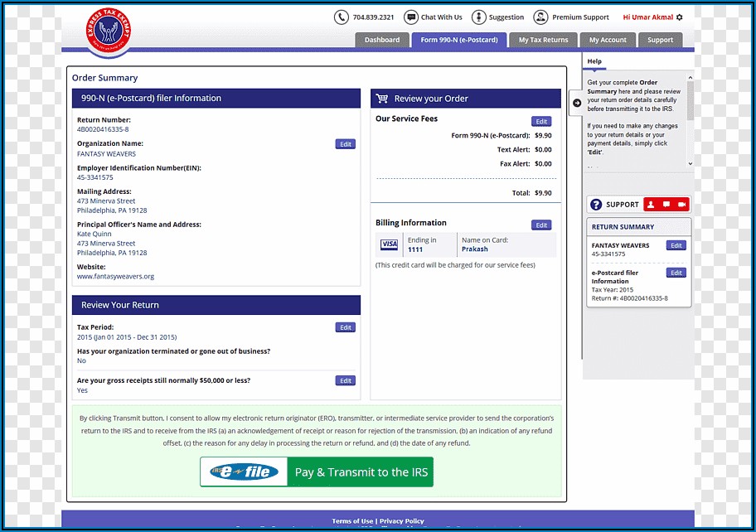Open the www.fantasyweavers.org website link
The width and height of the screenshot is (756, 532).
(x=115, y=277)
